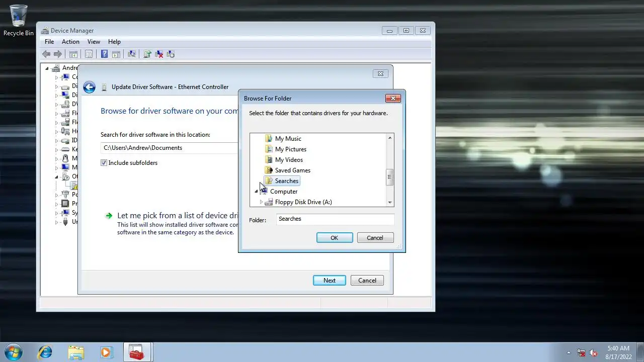The width and height of the screenshot is (644, 362).
Task: Show hidden tray icons with the arrow
Action: coord(569,352)
